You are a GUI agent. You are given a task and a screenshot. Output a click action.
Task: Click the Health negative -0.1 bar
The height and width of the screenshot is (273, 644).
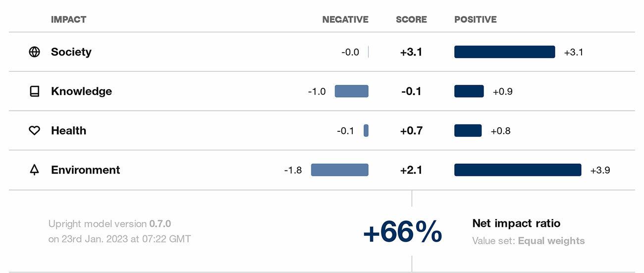click(x=366, y=131)
